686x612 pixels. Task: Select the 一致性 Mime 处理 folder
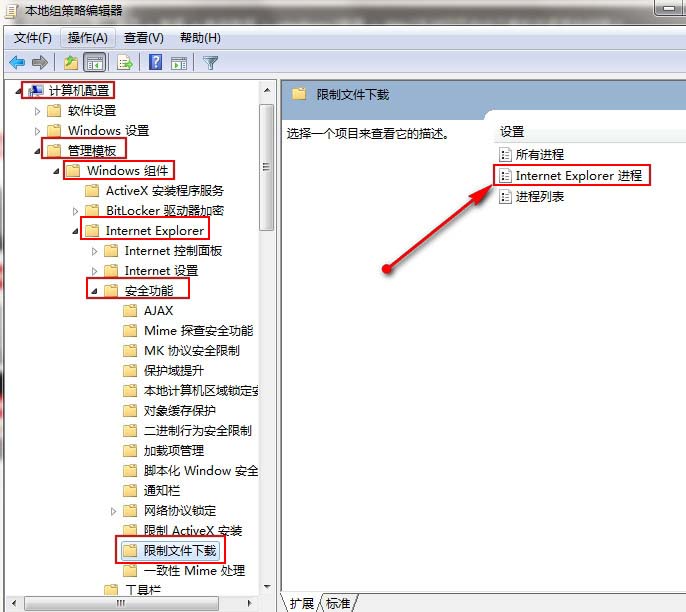click(x=194, y=571)
